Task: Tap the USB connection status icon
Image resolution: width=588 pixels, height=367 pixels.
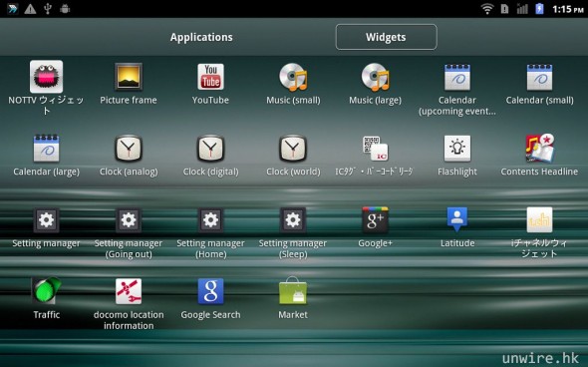Action: pos(48,9)
